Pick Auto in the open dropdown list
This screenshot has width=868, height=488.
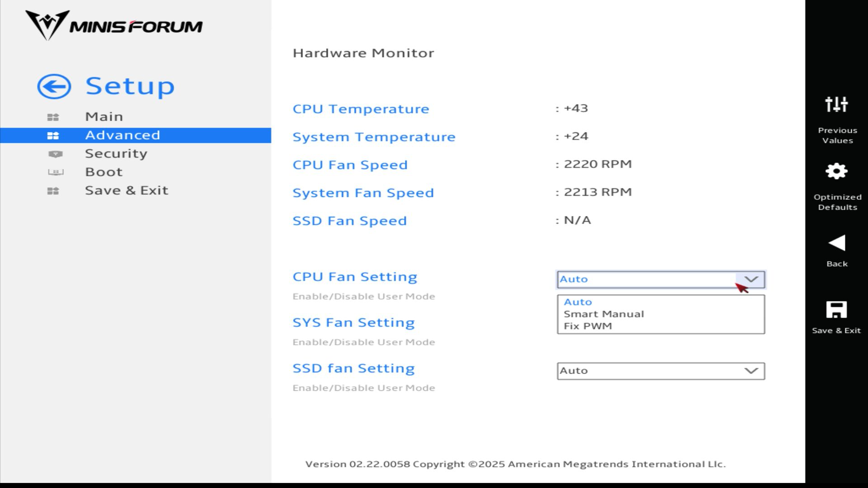578,302
